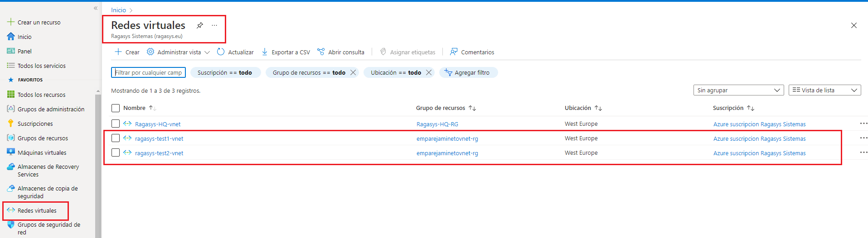
Task: Open more options ellipsis beside the page title
Action: tap(214, 25)
